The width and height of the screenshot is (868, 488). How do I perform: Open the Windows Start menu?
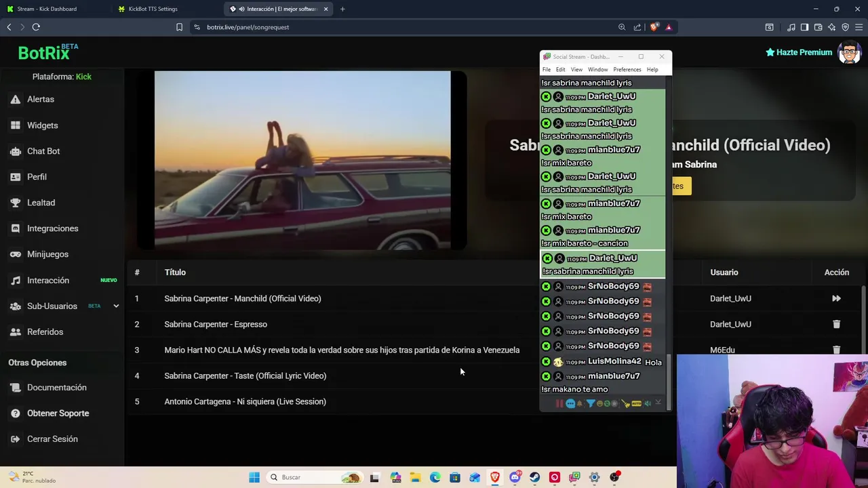(254, 477)
